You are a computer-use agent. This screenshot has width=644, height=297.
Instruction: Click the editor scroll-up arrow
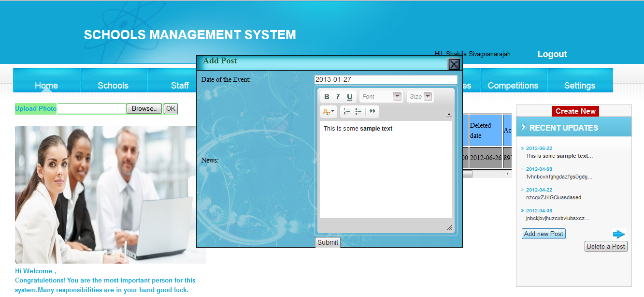(x=448, y=113)
